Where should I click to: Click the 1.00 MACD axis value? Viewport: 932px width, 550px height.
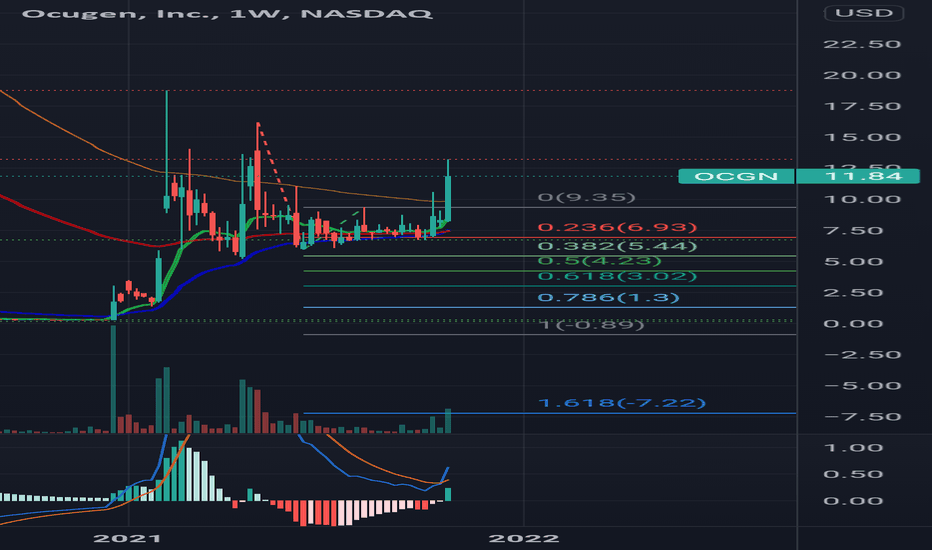(854, 448)
